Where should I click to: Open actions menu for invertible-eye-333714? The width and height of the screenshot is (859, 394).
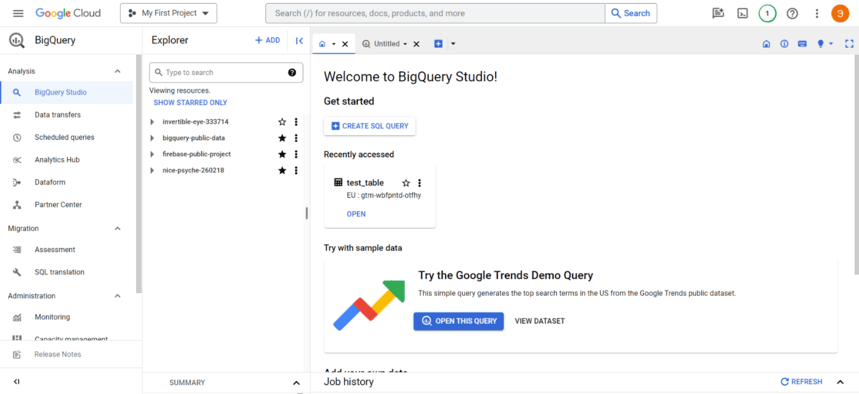[296, 122]
